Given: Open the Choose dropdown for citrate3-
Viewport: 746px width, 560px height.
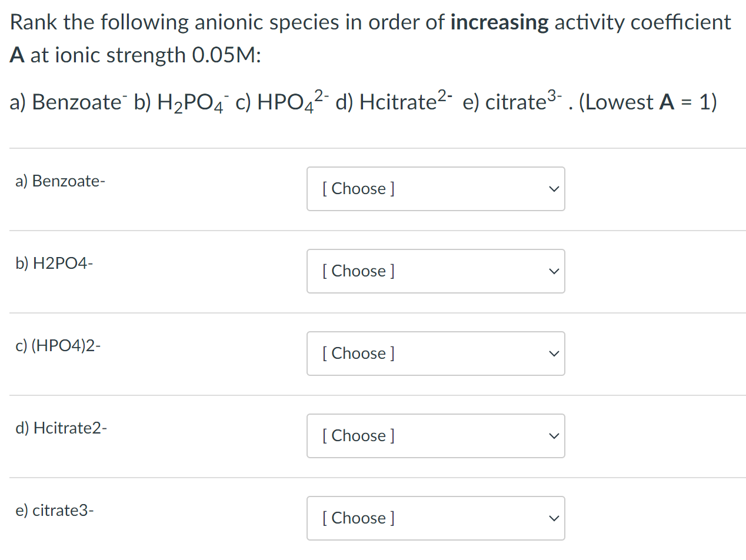Looking at the screenshot, I should pos(435,518).
